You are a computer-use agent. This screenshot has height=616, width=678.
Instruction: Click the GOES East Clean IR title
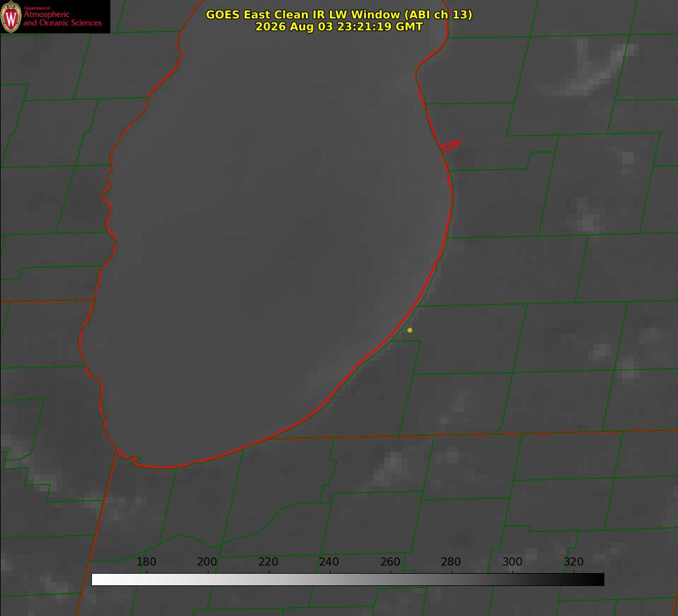click(339, 14)
